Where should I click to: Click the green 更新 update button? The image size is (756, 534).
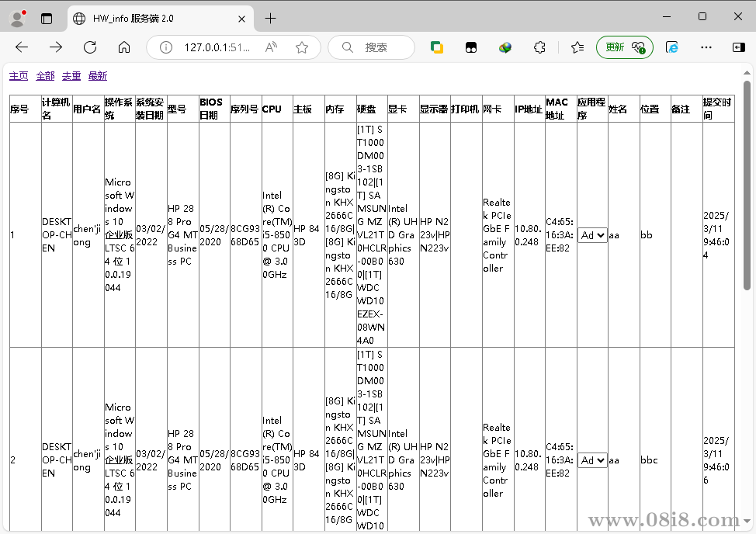pyautogui.click(x=624, y=47)
